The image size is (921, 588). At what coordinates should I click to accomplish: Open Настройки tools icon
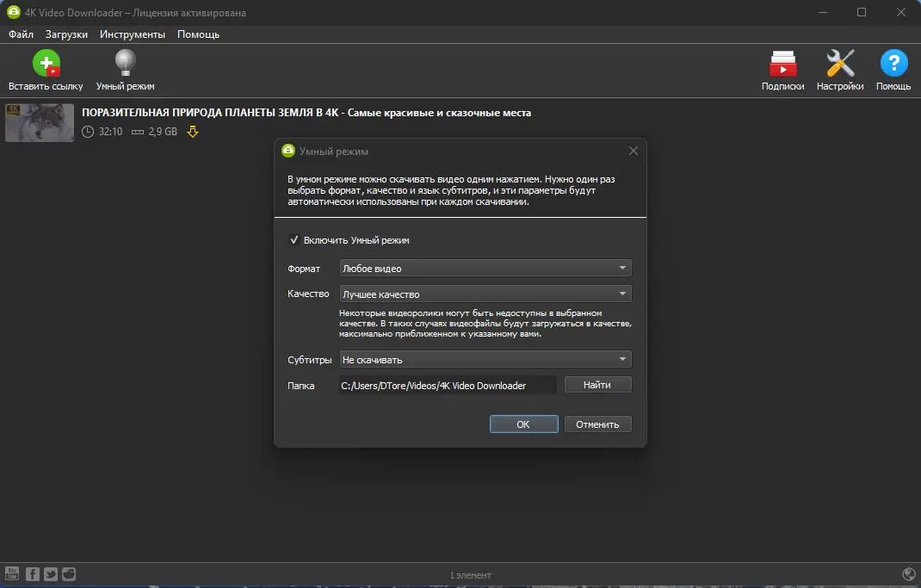[x=841, y=63]
